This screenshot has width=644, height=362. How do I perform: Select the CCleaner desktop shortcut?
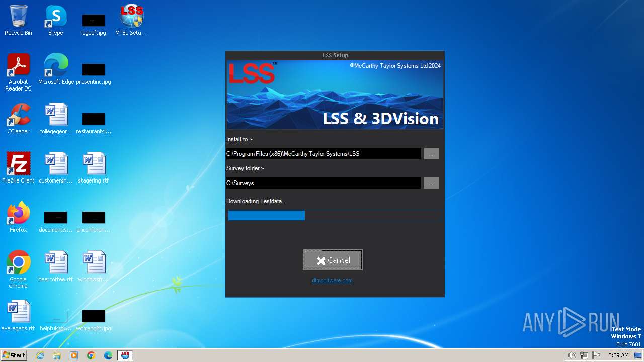[18, 119]
